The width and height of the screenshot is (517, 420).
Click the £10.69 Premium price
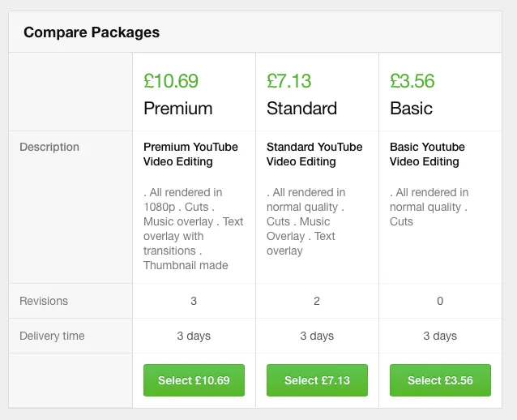[x=171, y=81]
